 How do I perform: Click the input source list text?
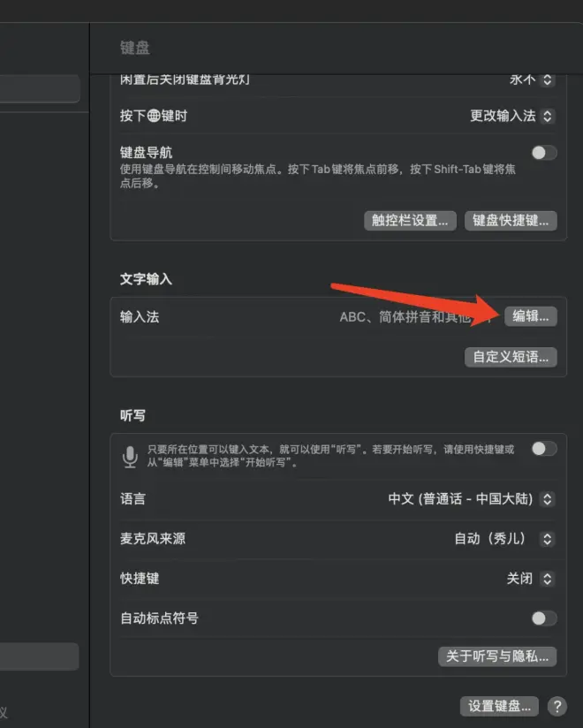(x=406, y=317)
